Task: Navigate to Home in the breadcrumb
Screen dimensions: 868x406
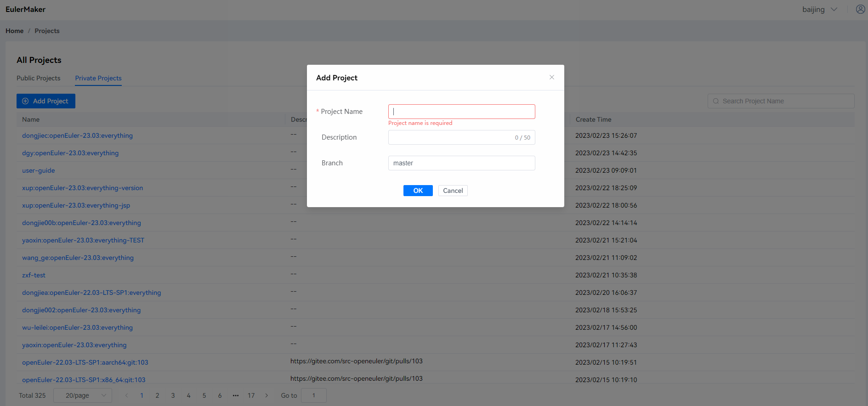Action: click(x=14, y=31)
